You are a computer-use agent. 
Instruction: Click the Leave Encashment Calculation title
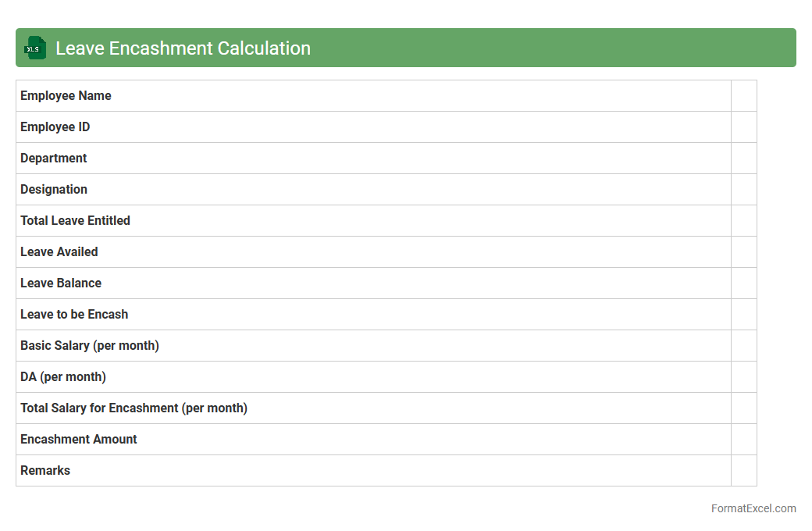(x=183, y=48)
